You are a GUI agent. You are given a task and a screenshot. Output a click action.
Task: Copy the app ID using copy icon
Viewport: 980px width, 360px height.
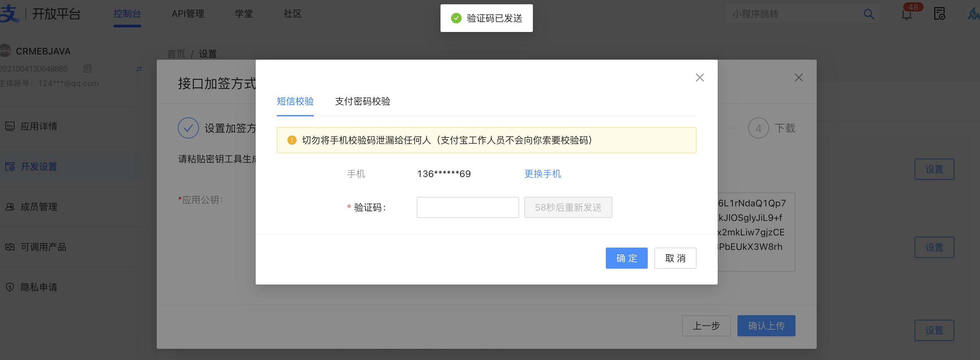click(x=87, y=69)
